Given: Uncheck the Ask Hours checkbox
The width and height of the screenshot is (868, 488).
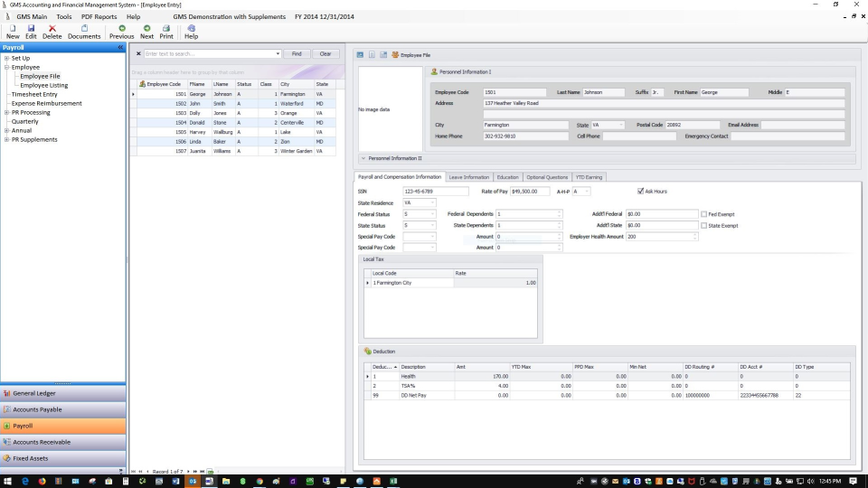Looking at the screenshot, I should (x=641, y=192).
